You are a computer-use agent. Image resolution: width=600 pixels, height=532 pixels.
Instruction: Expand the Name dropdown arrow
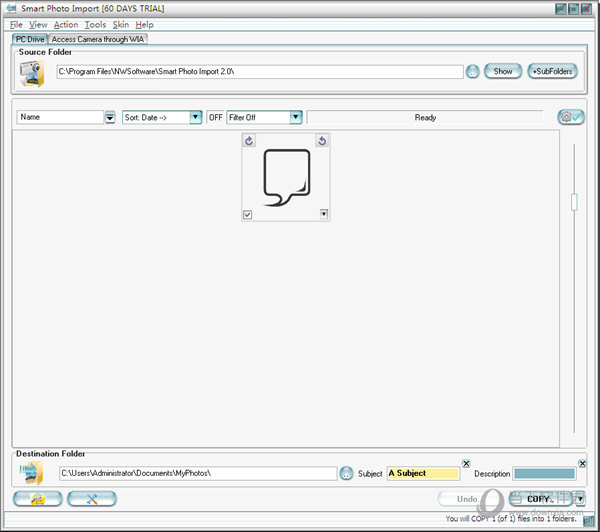[x=110, y=117]
